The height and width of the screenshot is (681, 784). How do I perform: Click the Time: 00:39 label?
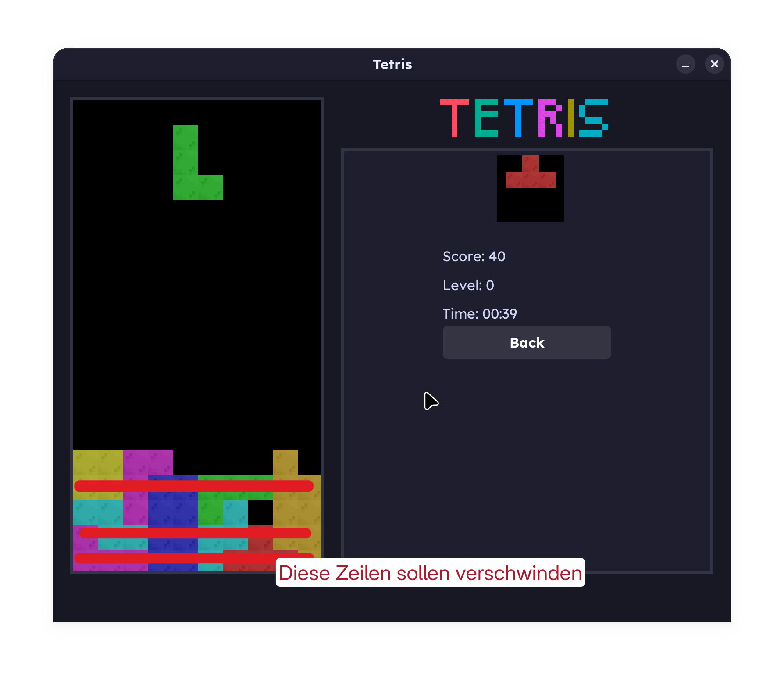tap(480, 314)
